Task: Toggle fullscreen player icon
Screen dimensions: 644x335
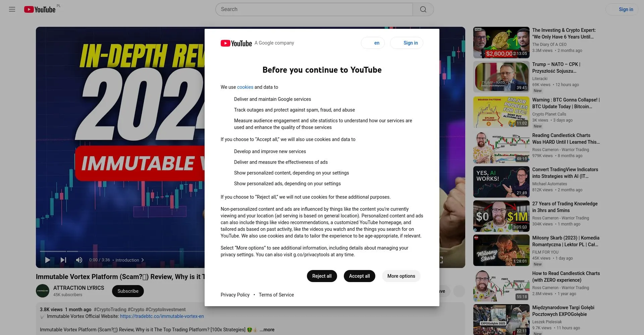Action: [x=441, y=260]
